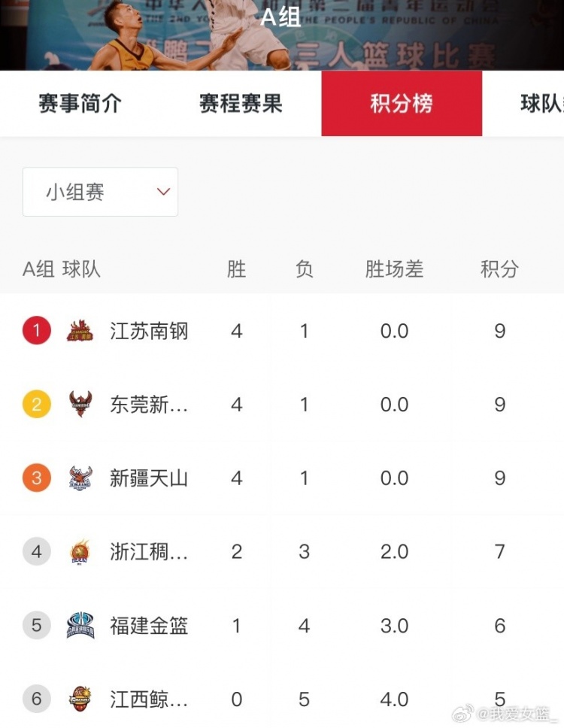564x728 pixels.
Task: Switch to the 赛程赛果 tab
Action: pos(241,104)
